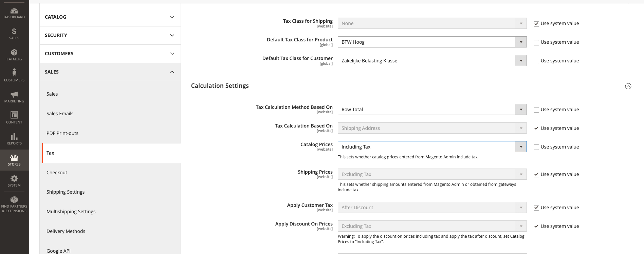Open the Sales Emails tab
Image resolution: width=644 pixels, height=254 pixels.
(111, 114)
